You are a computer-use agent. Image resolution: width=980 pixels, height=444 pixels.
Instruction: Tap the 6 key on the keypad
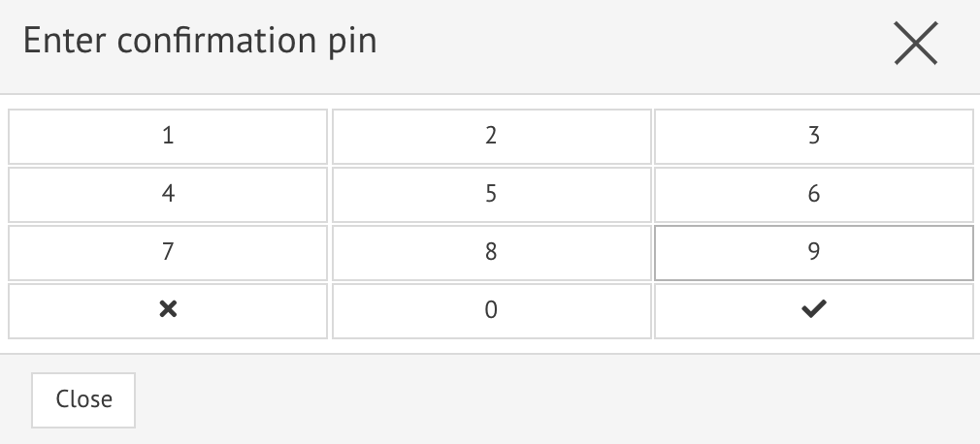pos(813,194)
